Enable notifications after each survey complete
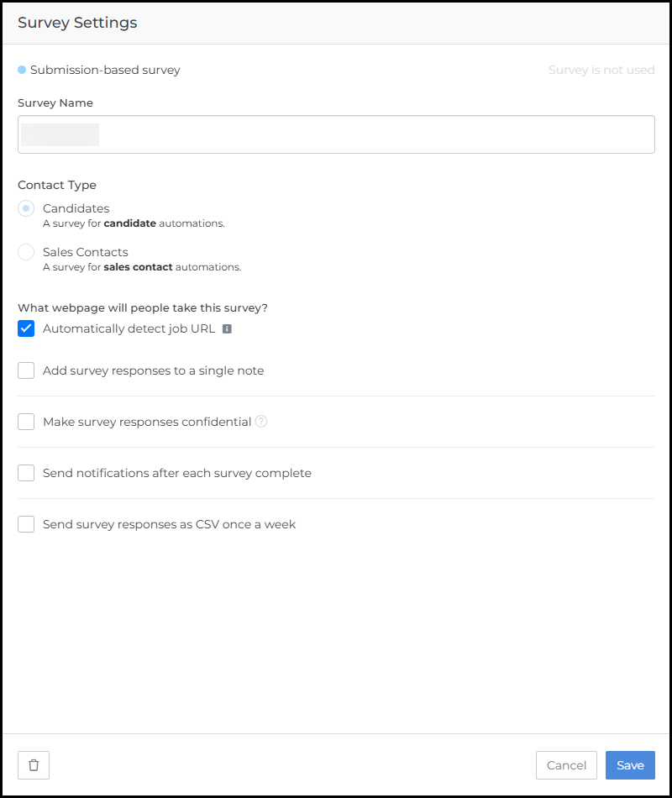This screenshot has height=798, width=672. (x=26, y=473)
